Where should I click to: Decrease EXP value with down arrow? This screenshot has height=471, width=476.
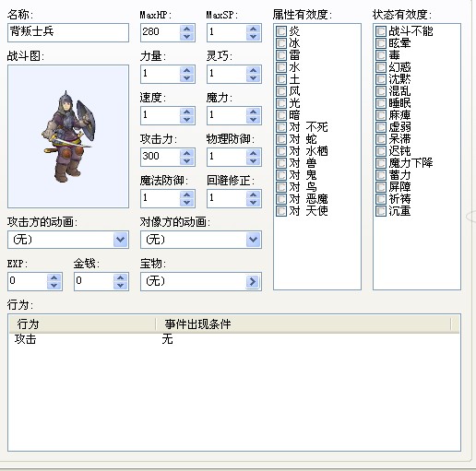coord(54,286)
